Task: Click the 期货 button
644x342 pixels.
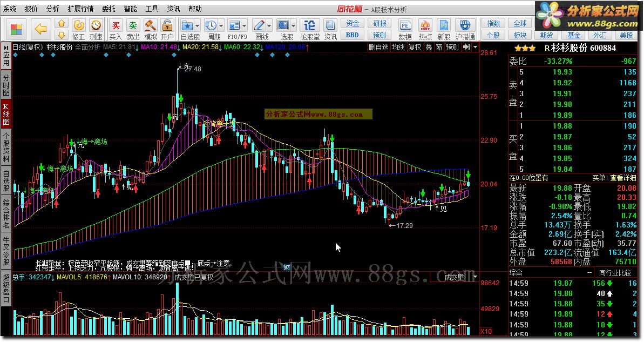Action: click(x=547, y=35)
